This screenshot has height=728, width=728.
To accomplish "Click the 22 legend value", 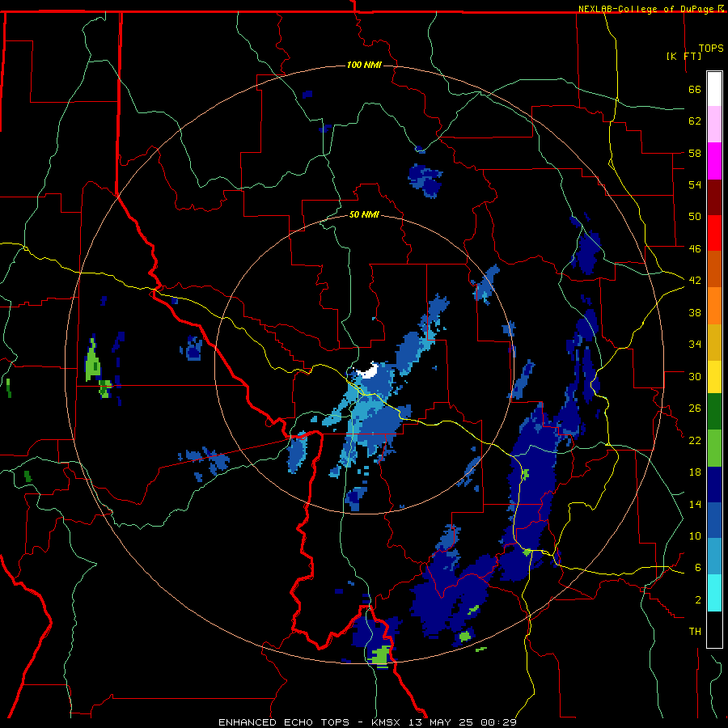I will pos(695,441).
